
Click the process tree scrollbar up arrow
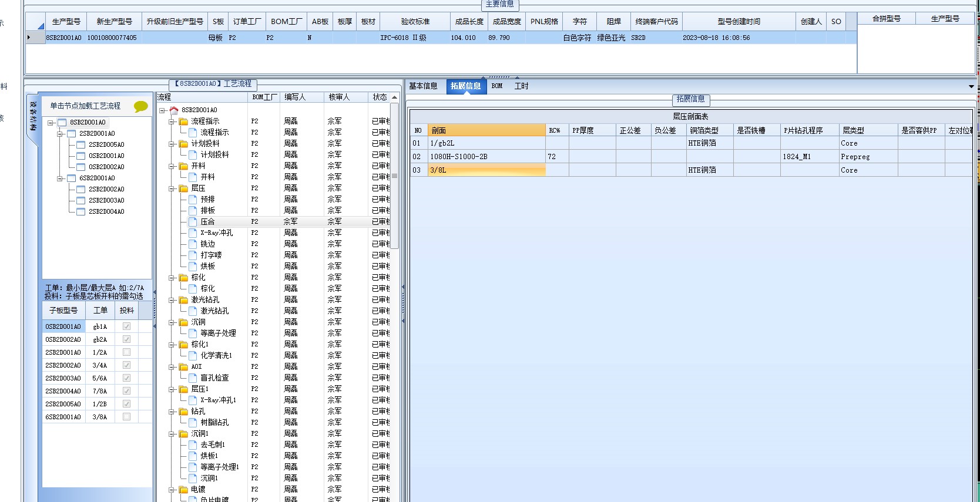point(395,97)
